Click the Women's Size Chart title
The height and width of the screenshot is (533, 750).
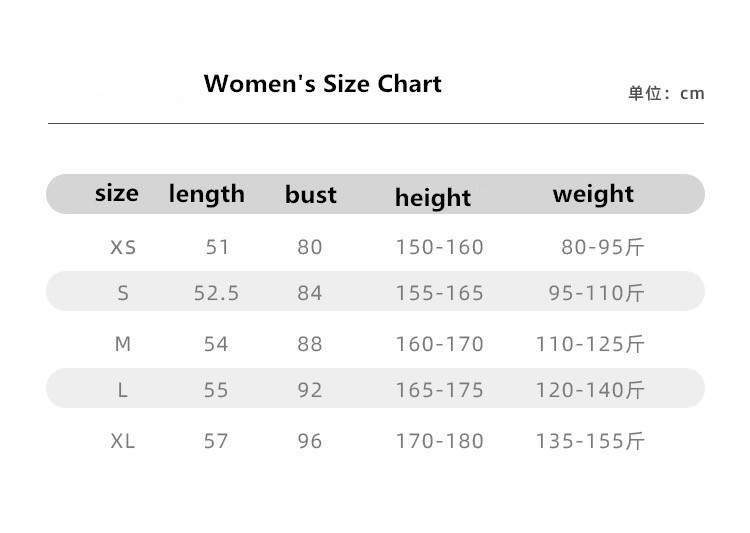point(322,84)
